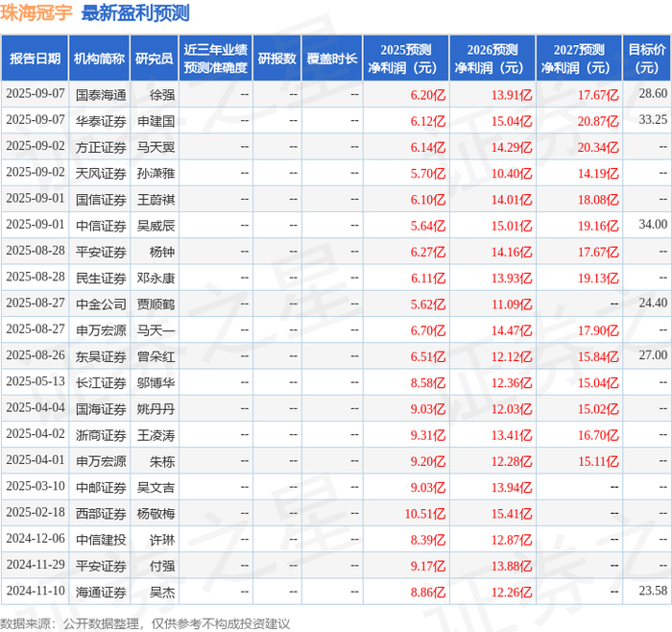
Task: Select institution 中金公司
Action: (101, 304)
